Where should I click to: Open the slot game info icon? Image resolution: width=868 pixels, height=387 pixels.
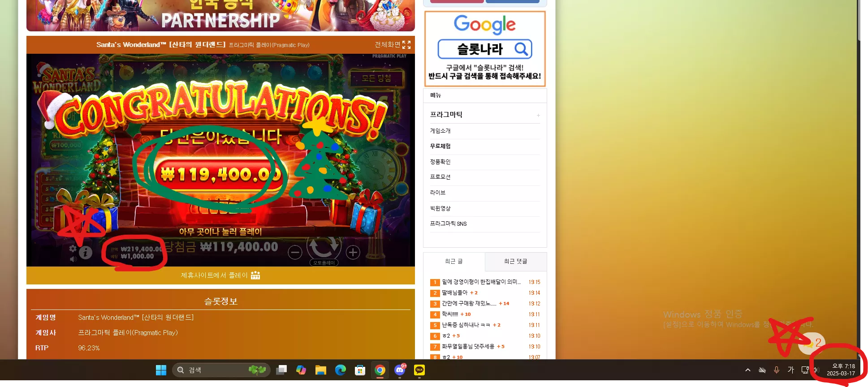point(86,253)
